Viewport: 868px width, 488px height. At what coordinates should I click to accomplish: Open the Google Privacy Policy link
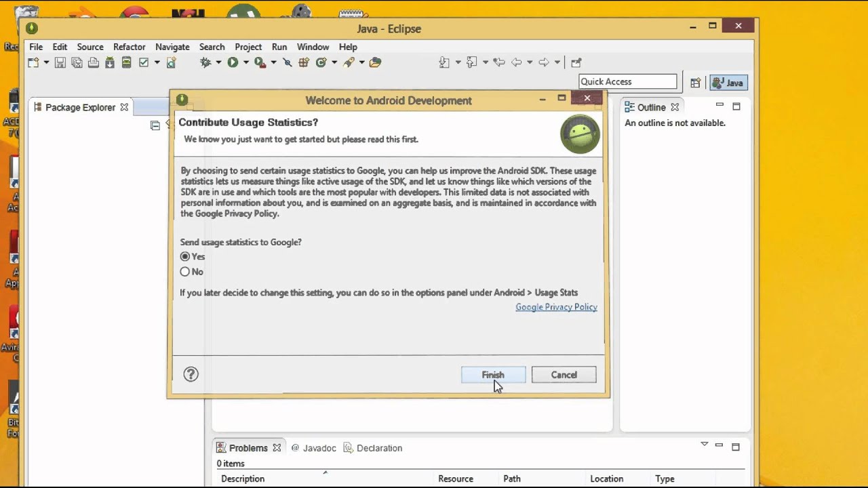(556, 307)
